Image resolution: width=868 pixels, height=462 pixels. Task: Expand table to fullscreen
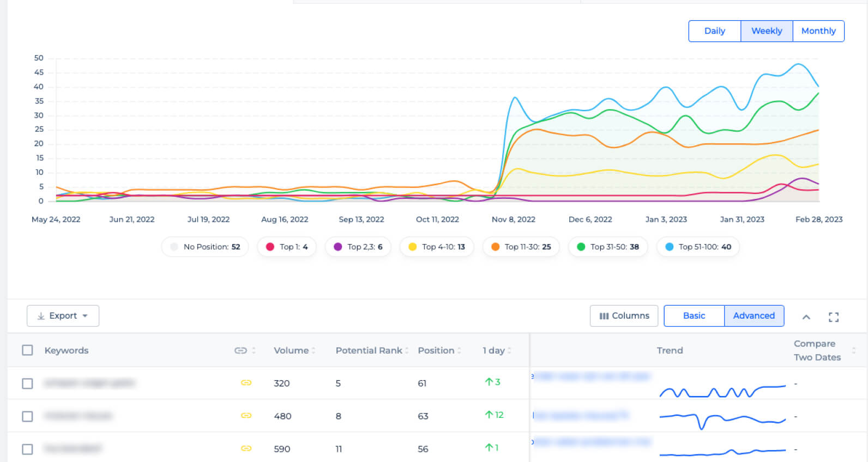(834, 317)
